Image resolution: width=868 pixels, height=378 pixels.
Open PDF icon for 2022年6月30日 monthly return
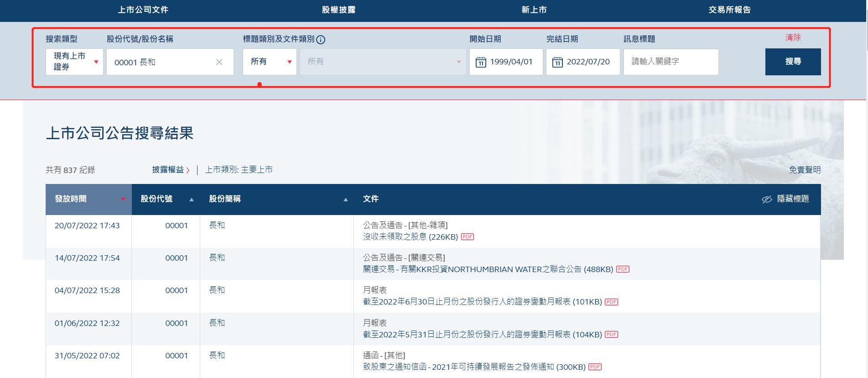point(611,302)
